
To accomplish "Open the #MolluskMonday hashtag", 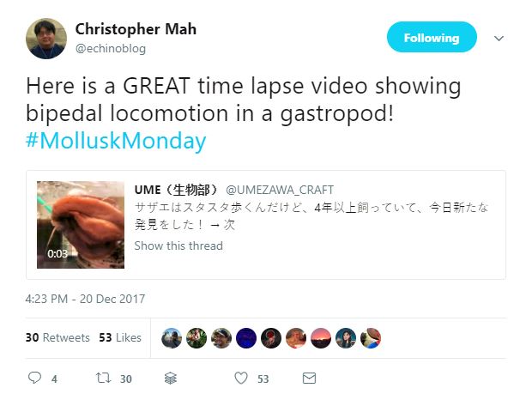I will [116, 141].
